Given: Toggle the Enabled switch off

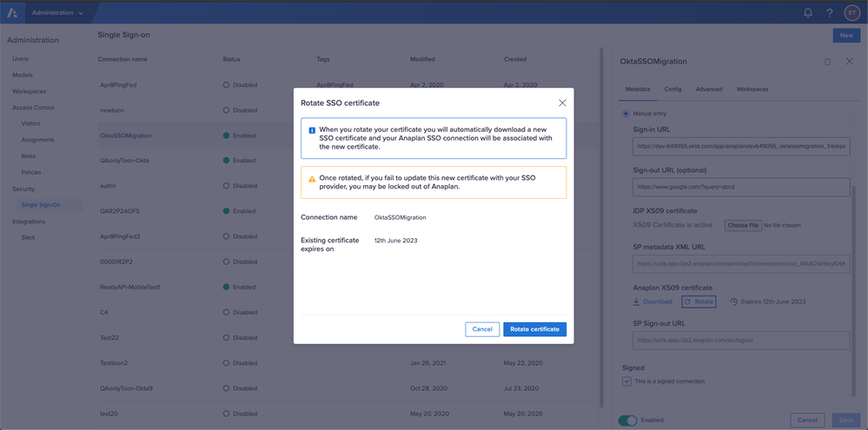Looking at the screenshot, I should 627,420.
